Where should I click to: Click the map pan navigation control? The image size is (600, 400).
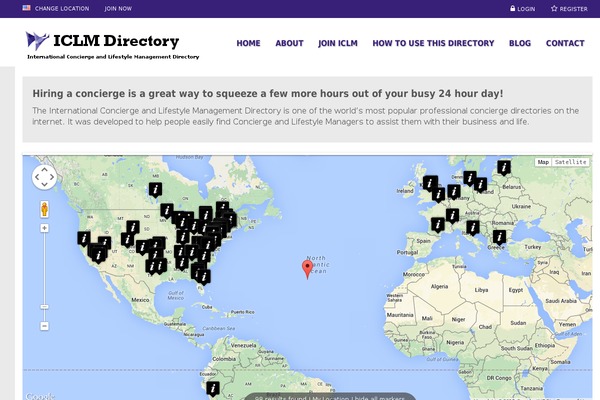(45, 177)
